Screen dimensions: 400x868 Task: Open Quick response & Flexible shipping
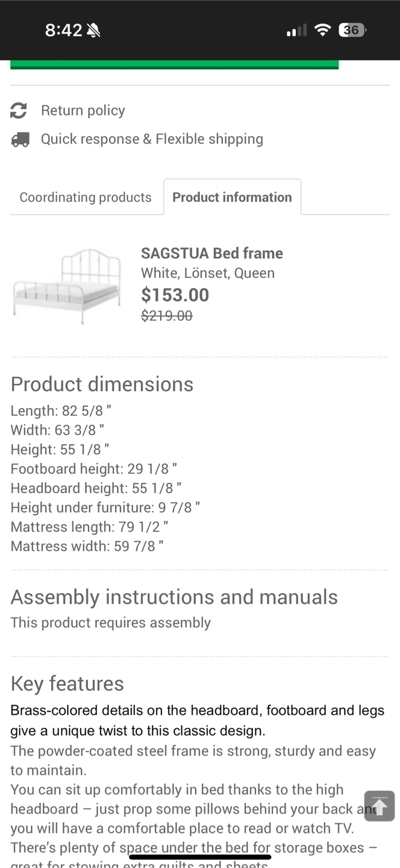click(x=152, y=139)
